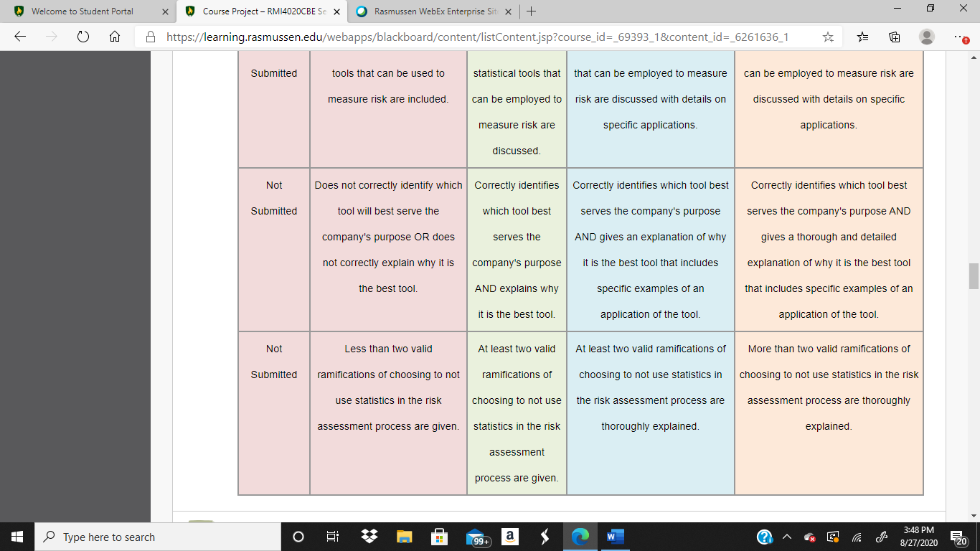Click the page vertical scrollbar thumb
The width and height of the screenshot is (980, 551).
coord(974,276)
